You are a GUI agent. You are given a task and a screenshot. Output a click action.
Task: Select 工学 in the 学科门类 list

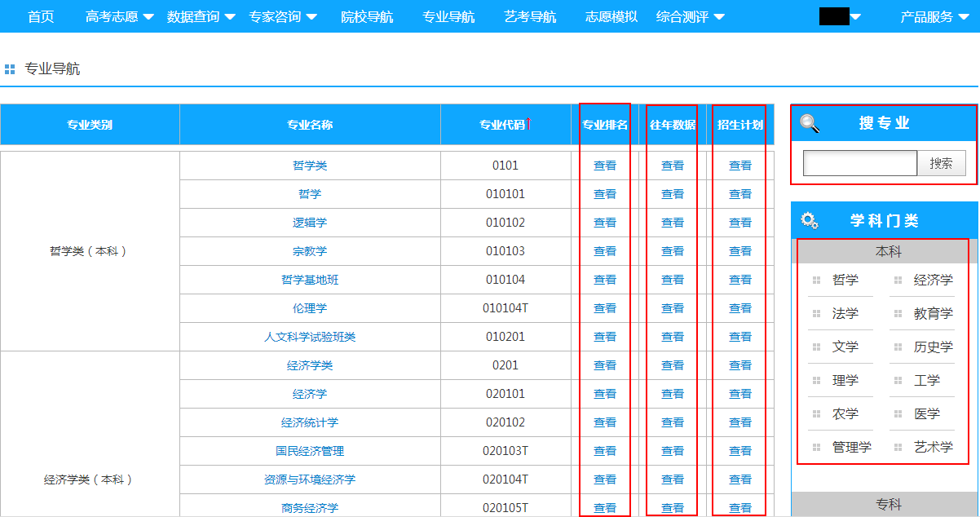926,380
